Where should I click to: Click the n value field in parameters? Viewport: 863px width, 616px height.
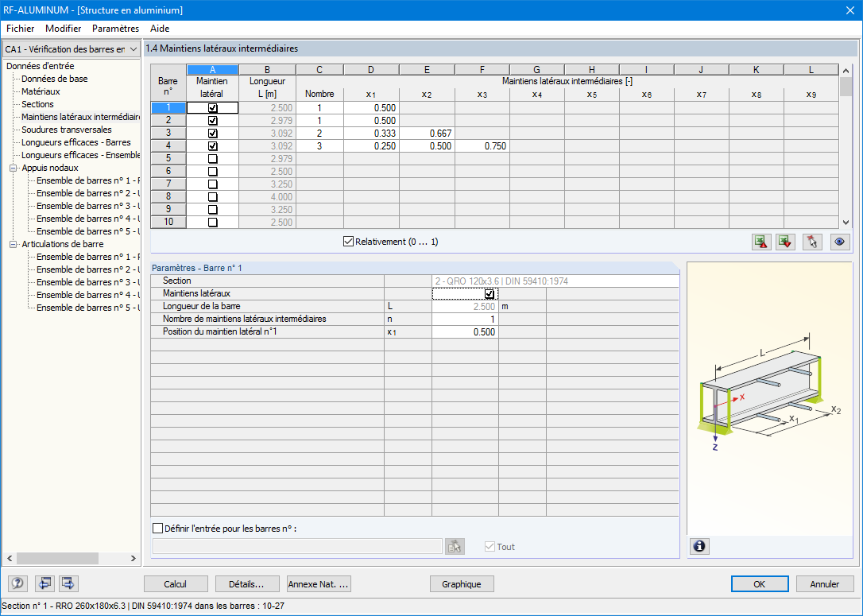[465, 320]
